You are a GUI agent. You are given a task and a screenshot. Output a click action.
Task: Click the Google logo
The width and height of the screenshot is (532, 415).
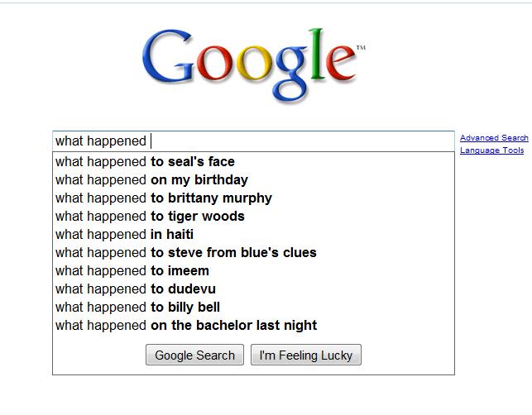point(254,65)
